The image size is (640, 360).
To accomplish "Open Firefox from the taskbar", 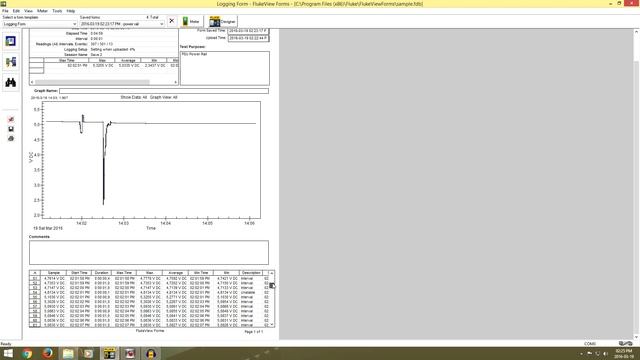I will click(x=48, y=353).
